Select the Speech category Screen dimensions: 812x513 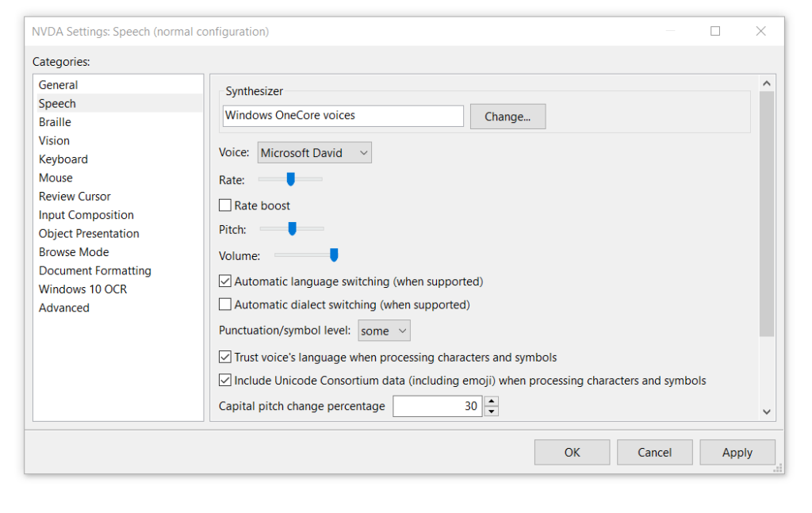click(x=119, y=104)
